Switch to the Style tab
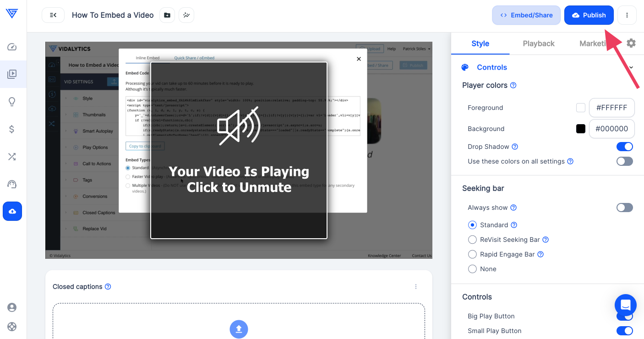Screen dimensions: 644x339 (x=480, y=44)
